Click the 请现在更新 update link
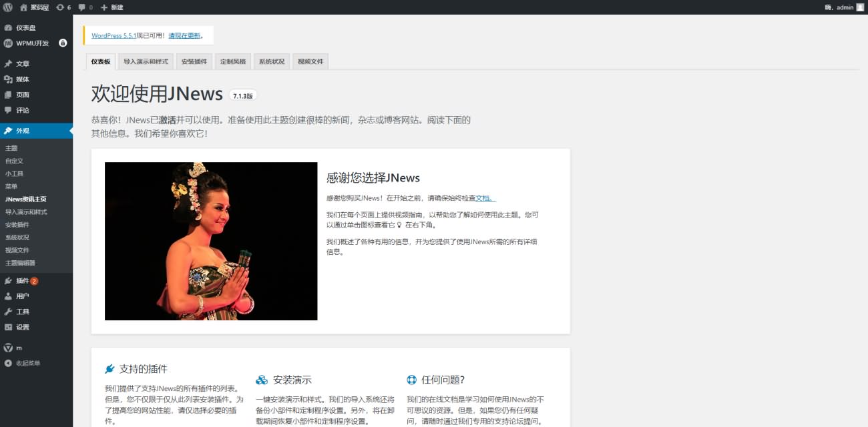Screen dimensions: 868x427 point(185,35)
